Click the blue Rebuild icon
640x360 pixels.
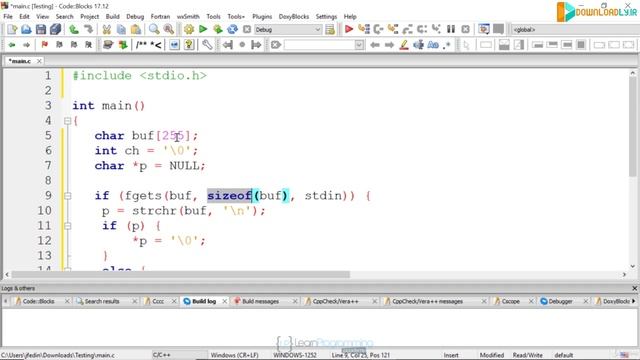(x=232, y=29)
